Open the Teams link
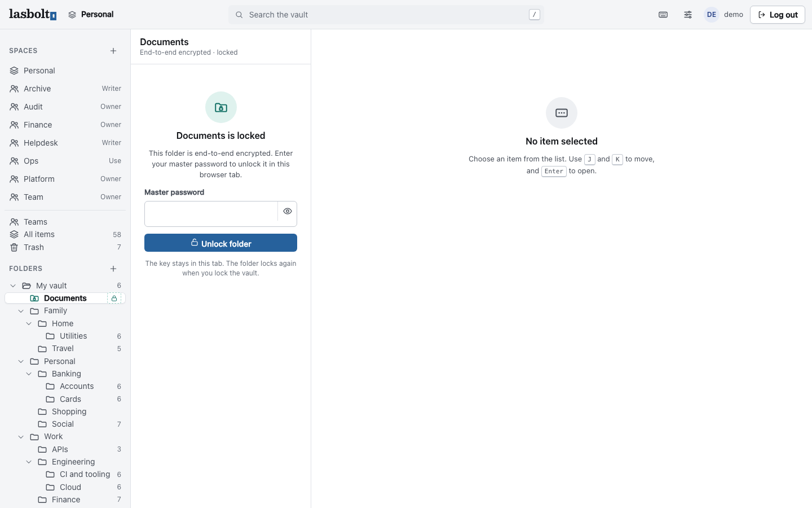Screen dimensions: 812x508 (65, 222)
